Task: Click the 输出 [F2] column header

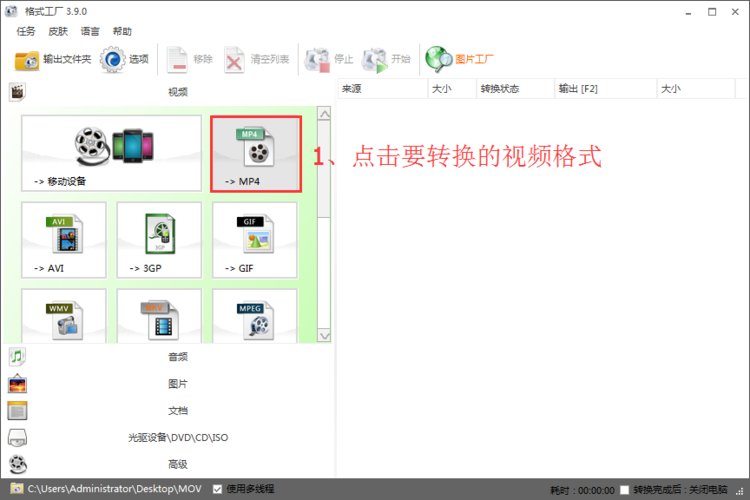Action: [606, 89]
